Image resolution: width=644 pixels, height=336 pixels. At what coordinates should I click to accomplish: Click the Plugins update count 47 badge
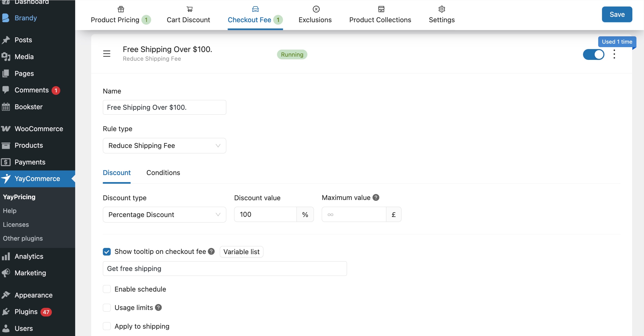click(46, 312)
